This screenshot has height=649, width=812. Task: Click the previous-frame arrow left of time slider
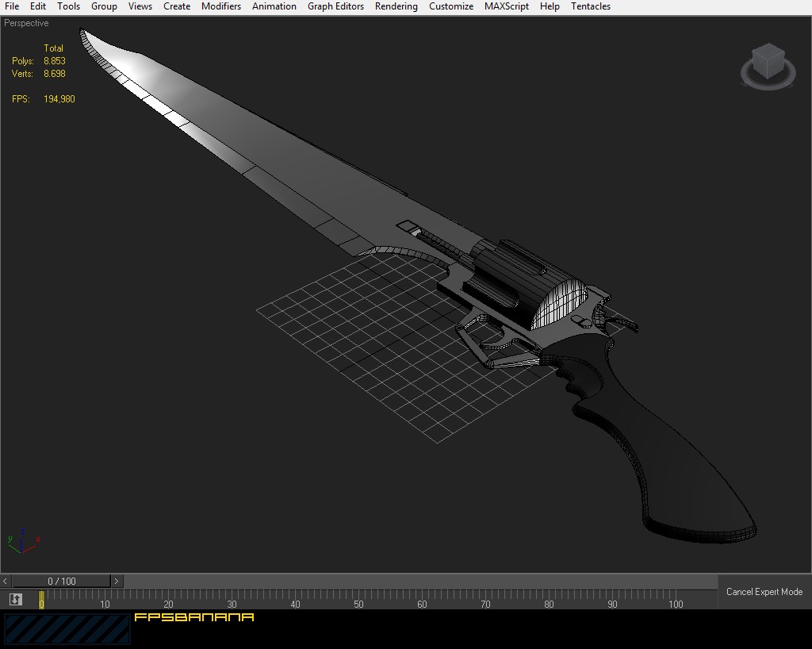click(5, 581)
